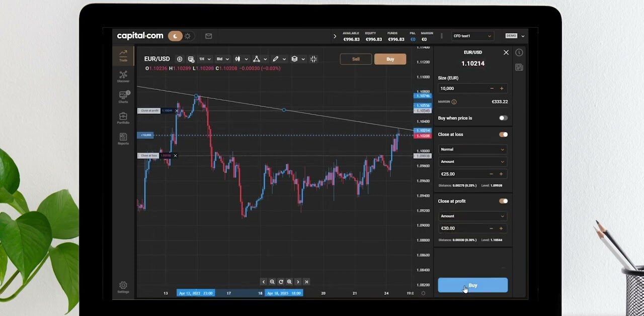The height and width of the screenshot is (316, 644).
Task: Open the Portfolio section in the sidebar
Action: pos(123,118)
